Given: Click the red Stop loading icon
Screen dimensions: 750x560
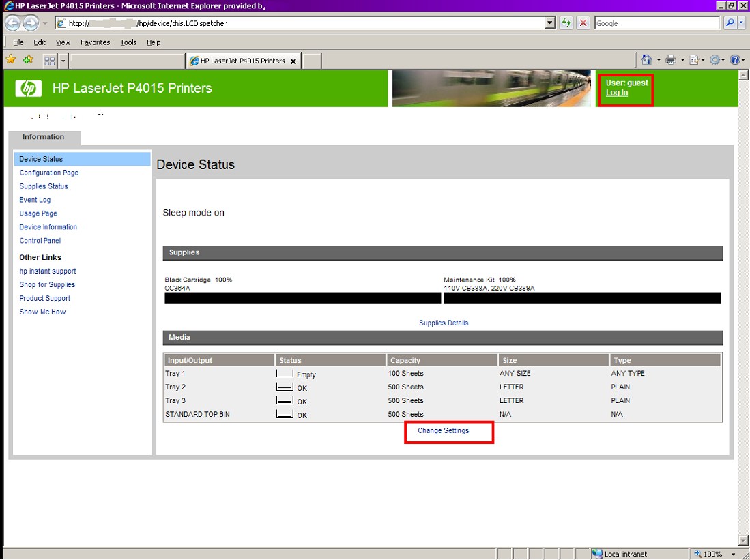Looking at the screenshot, I should (x=583, y=23).
